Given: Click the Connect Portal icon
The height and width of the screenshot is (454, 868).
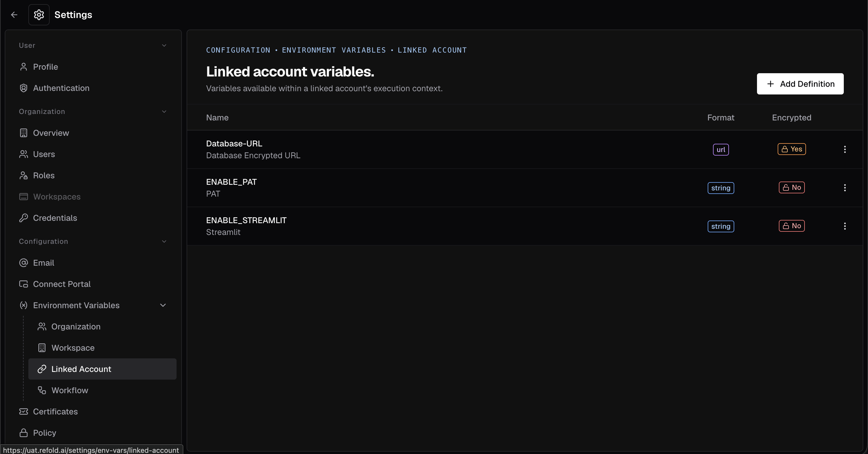Looking at the screenshot, I should point(23,284).
